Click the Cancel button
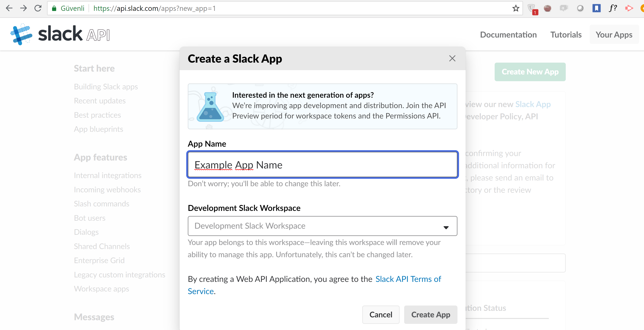 (380, 314)
